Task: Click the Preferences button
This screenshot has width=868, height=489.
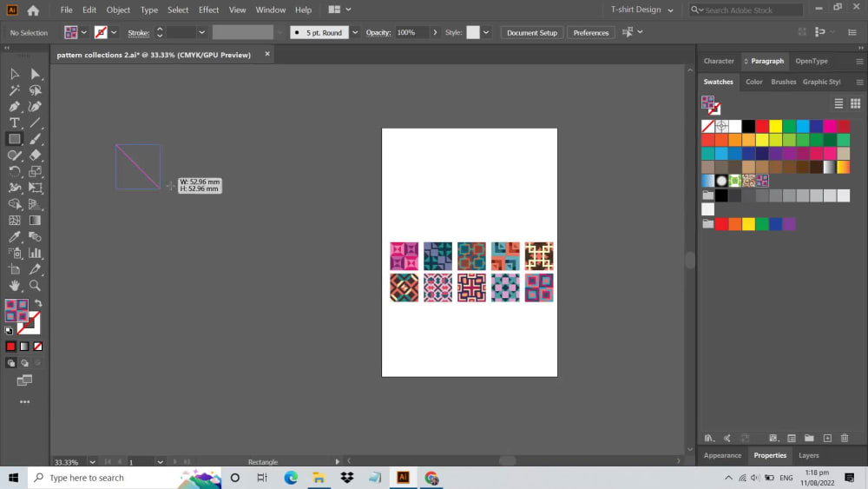Action: pyautogui.click(x=590, y=33)
